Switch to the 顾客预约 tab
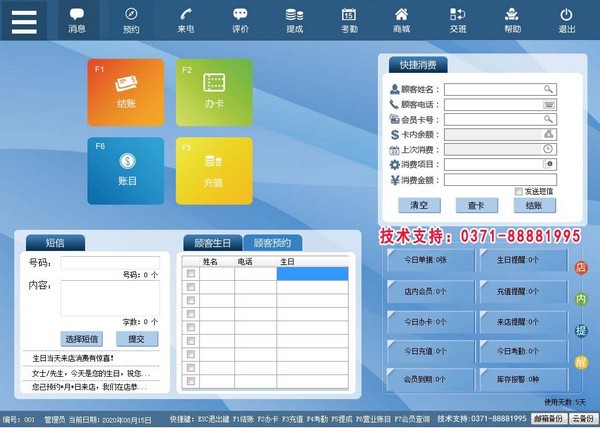The width and height of the screenshot is (600, 428). 272,243
